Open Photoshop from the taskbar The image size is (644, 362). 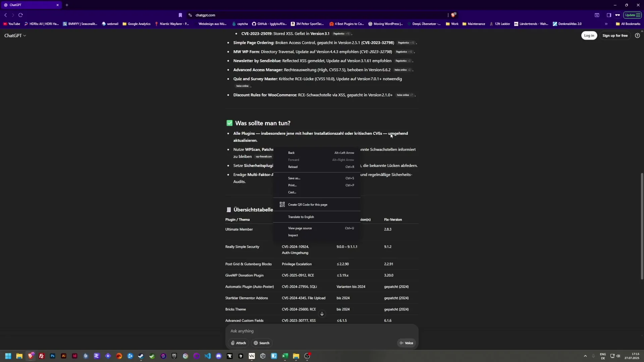point(52,356)
